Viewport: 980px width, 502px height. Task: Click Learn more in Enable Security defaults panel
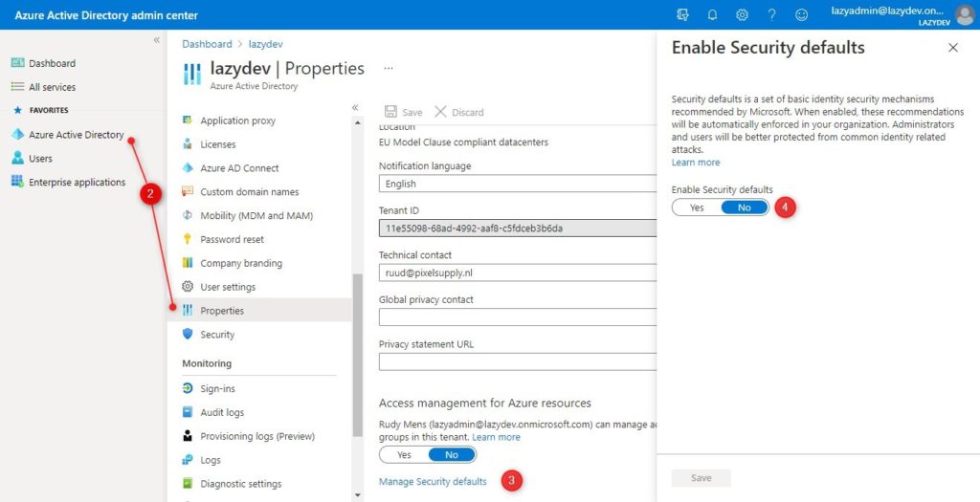[696, 163]
